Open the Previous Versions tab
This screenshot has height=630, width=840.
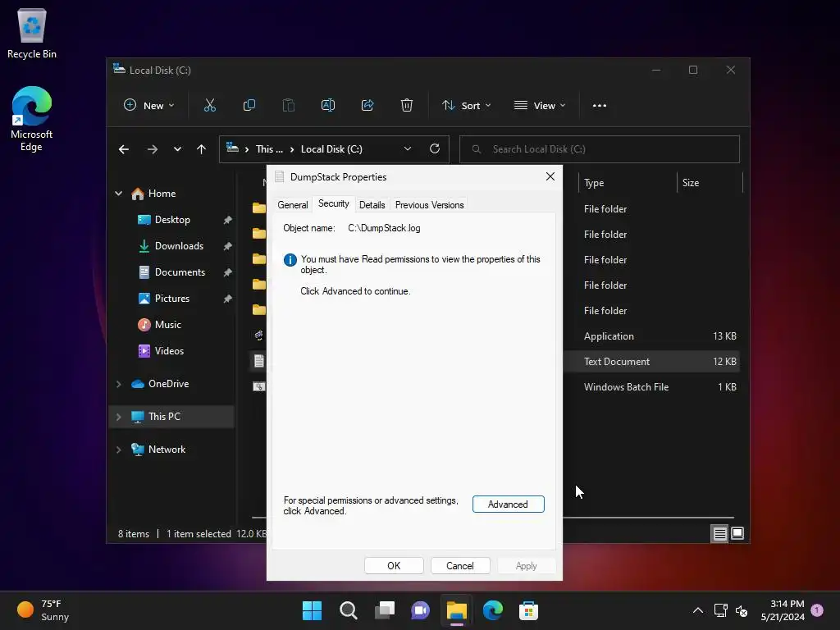tap(429, 205)
